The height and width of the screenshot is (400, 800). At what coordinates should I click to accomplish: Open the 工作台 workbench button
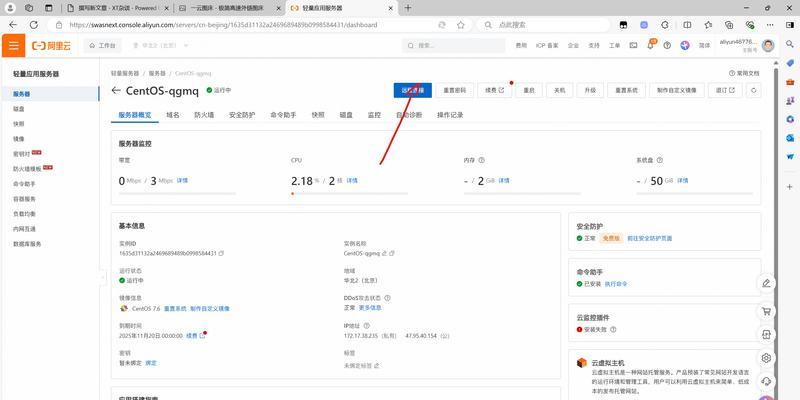(103, 46)
